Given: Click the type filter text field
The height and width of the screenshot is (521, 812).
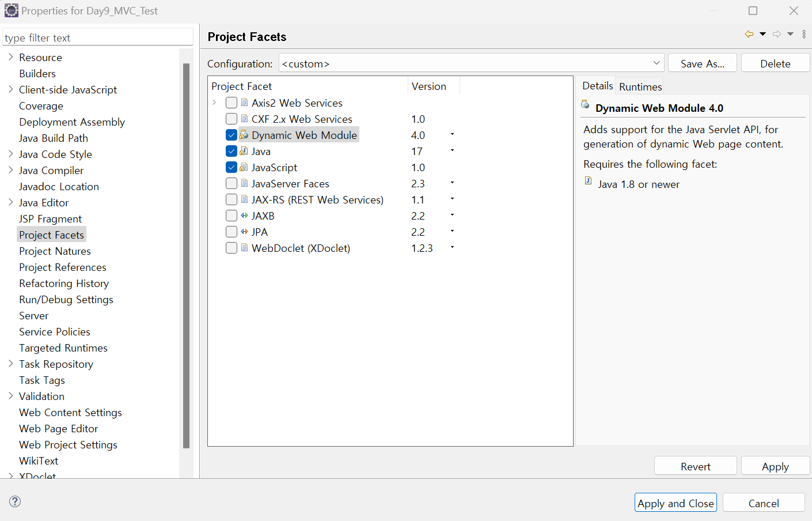Looking at the screenshot, I should tap(98, 37).
